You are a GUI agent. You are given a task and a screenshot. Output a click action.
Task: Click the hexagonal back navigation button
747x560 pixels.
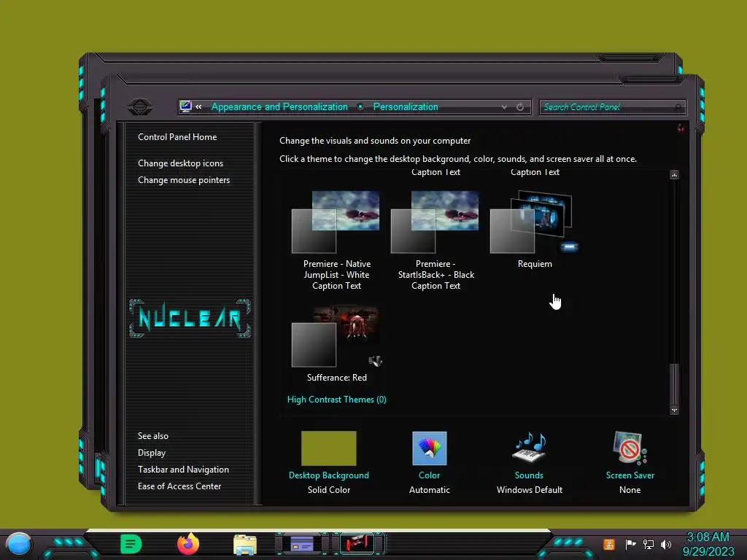pyautogui.click(x=140, y=106)
